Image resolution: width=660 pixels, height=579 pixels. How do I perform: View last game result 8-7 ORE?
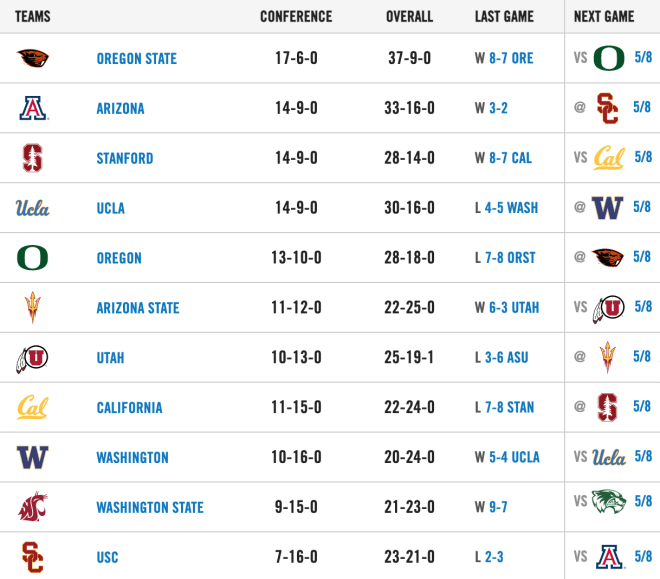[x=511, y=58]
